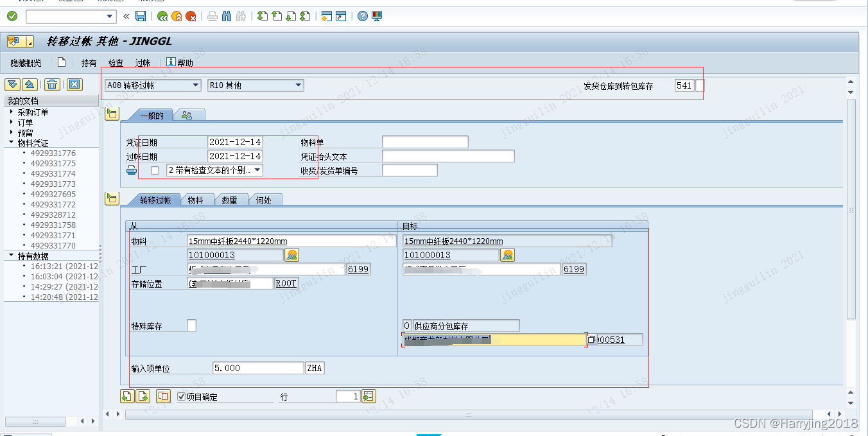Click the material icon under destination 101000013
The image size is (868, 436).
coord(507,255)
